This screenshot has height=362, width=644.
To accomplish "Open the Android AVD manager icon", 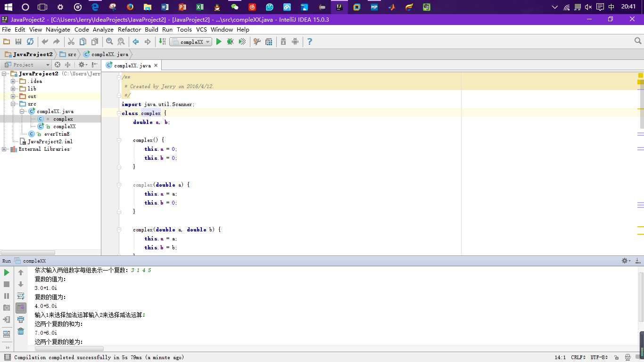I will coord(295,41).
